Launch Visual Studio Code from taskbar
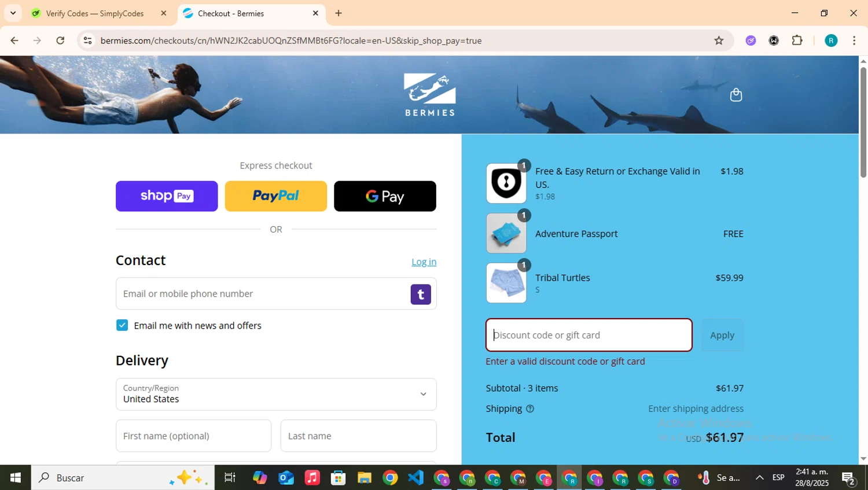Viewport: 868px width, 490px height. coord(415,478)
